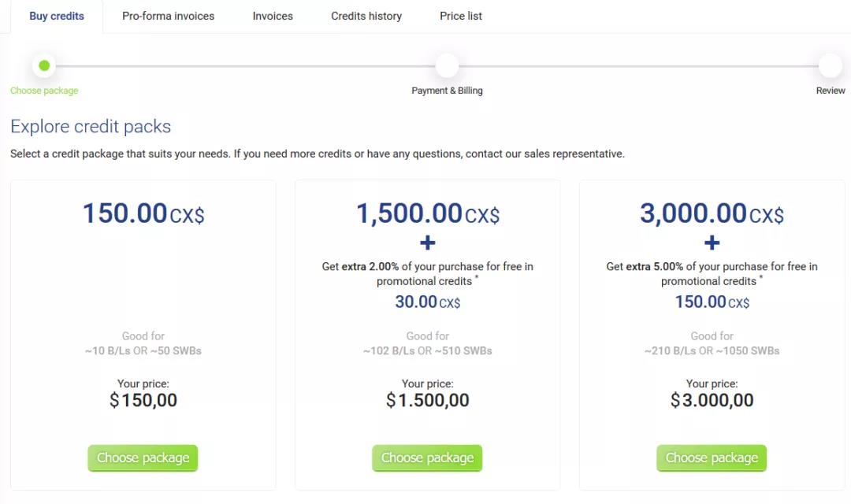Choose the 3,000.00 CX$ package
Viewport: 851px width, 504px height.
coord(712,458)
